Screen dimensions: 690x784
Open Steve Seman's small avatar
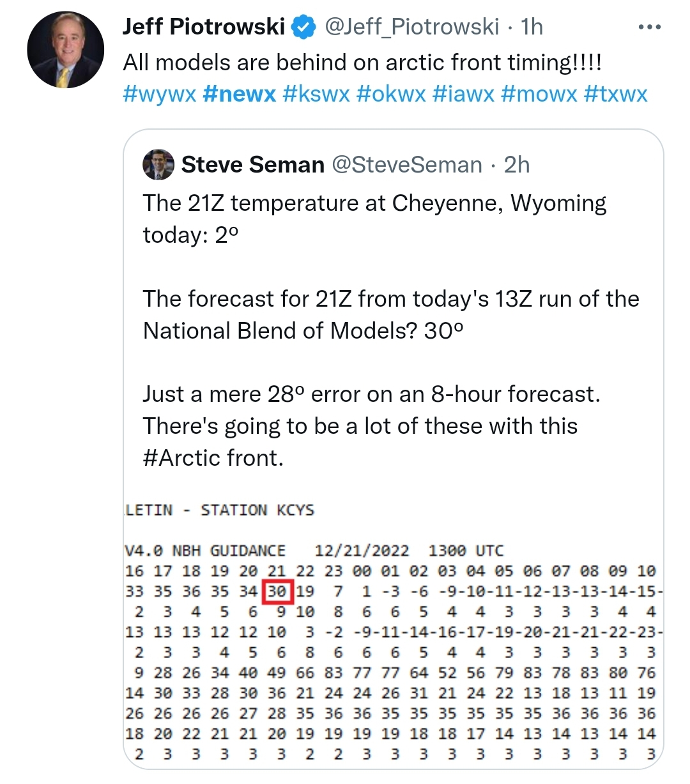(158, 165)
